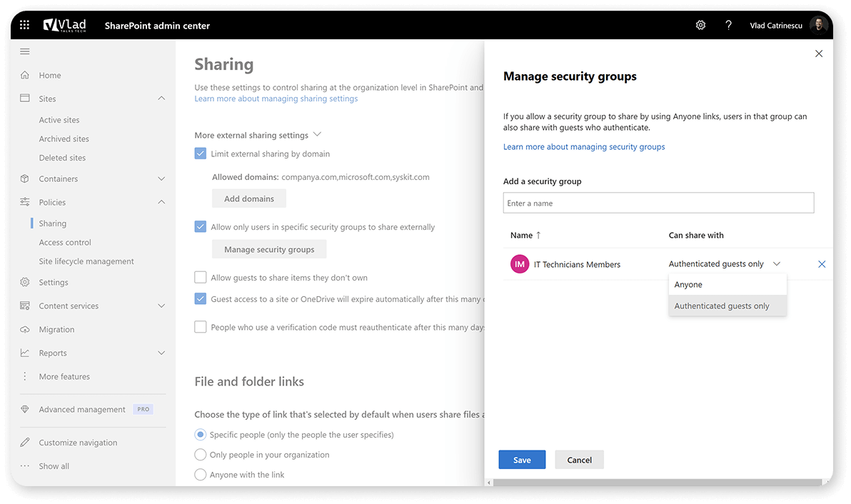The image size is (851, 504).
Task: Open the help question mark icon
Action: [x=728, y=25]
